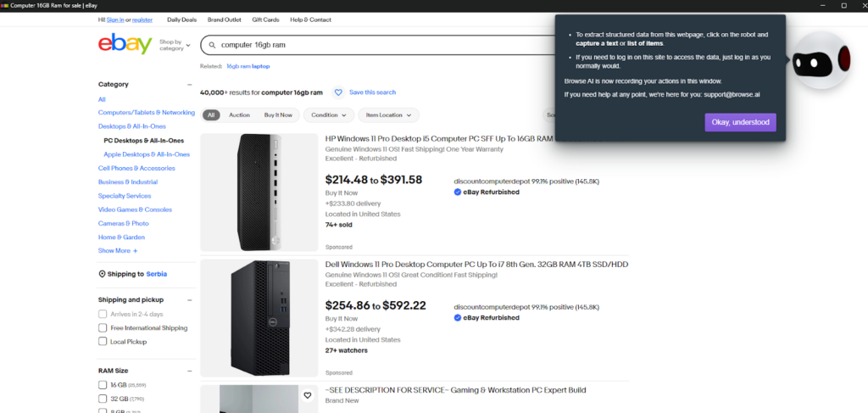Click discountcomputerdepot seller on Dell listing
Screen dimensions: 868x413
tap(526, 307)
